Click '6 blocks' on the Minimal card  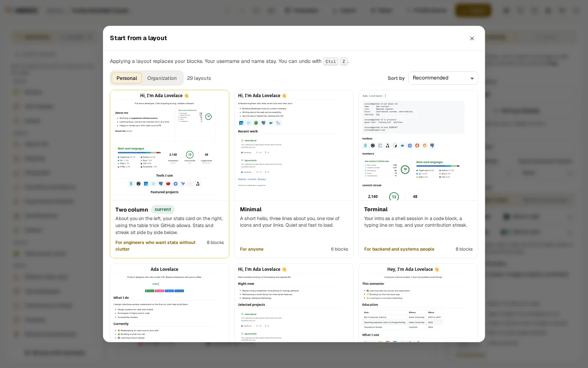coord(340,249)
